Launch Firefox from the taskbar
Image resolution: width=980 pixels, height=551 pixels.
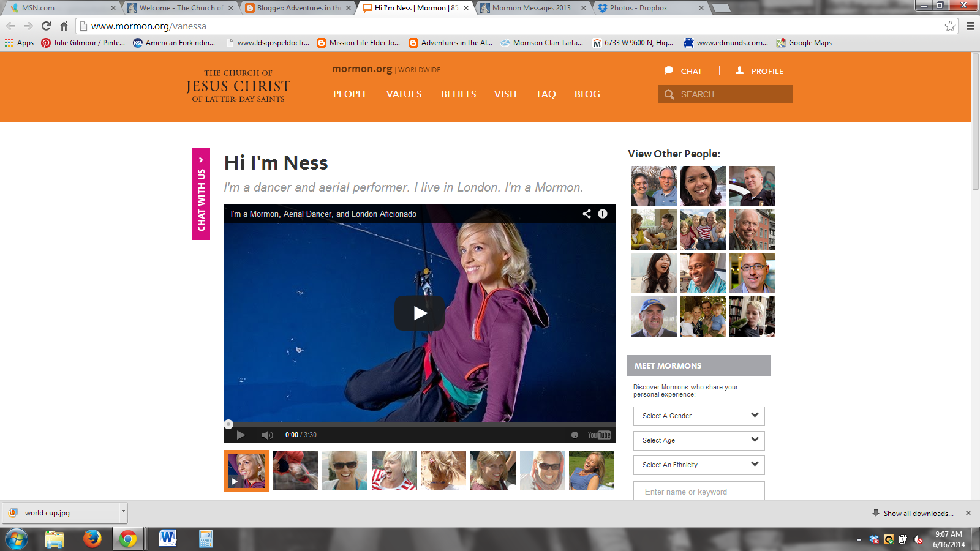pos(92,539)
